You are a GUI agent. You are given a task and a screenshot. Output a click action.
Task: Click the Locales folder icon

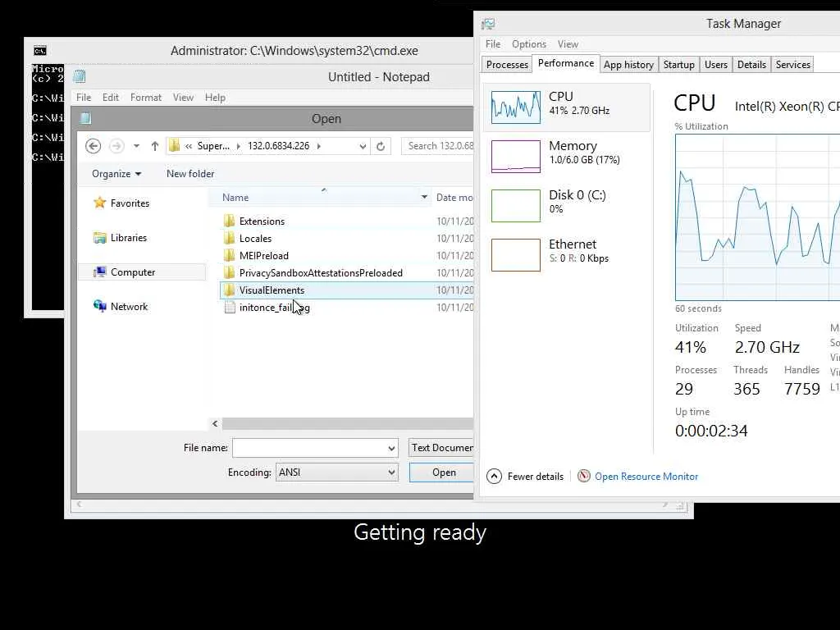point(230,238)
